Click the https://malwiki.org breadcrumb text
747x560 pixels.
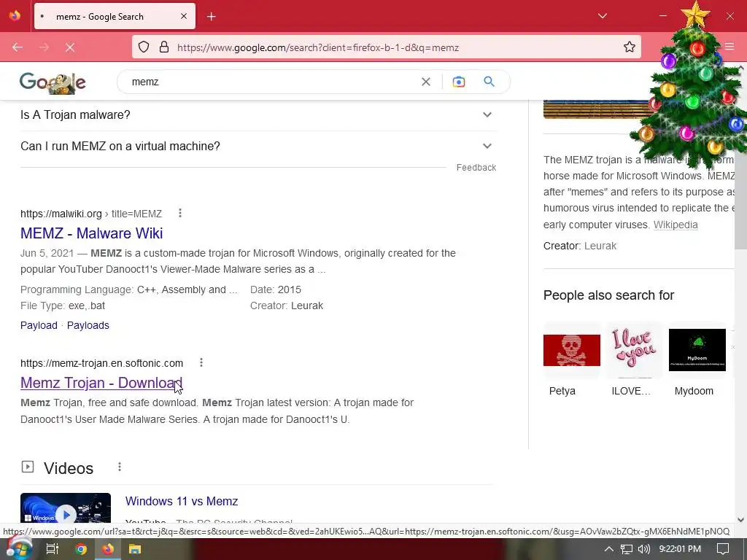pos(61,214)
